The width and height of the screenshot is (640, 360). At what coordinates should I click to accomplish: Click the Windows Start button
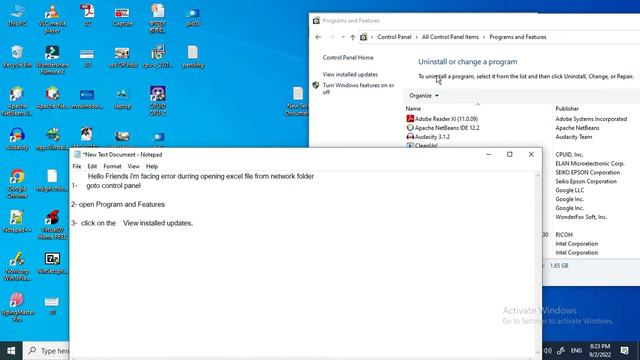tap(11, 351)
